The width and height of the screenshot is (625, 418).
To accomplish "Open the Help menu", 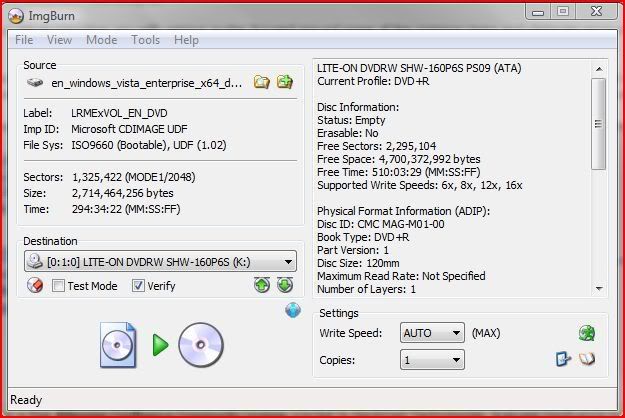I will pyautogui.click(x=186, y=40).
